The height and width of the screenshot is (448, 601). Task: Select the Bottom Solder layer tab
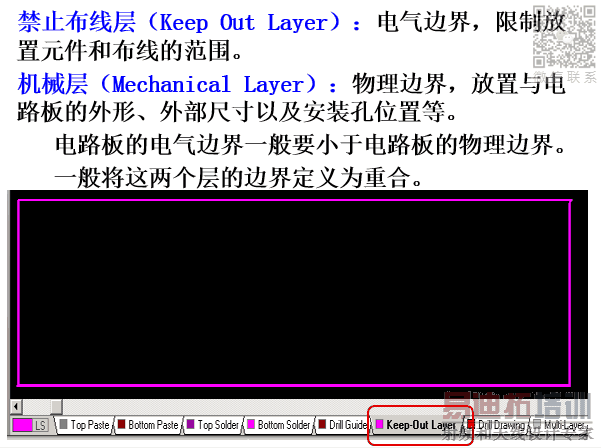pyautogui.click(x=279, y=425)
